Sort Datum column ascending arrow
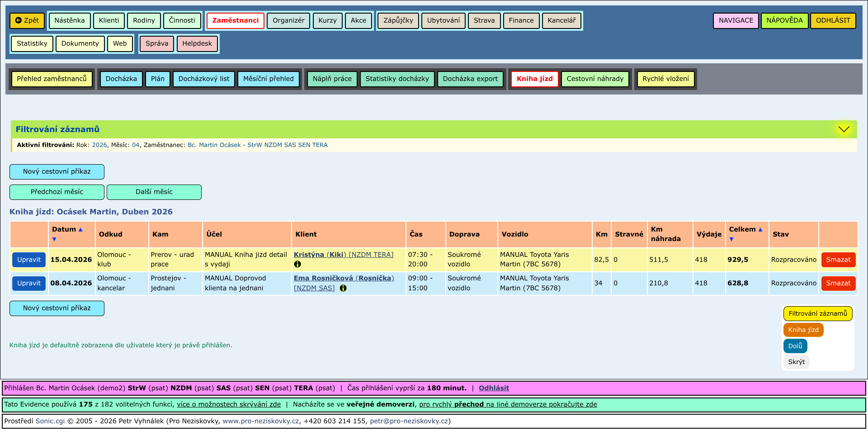Viewport: 868px width, 440px height. point(80,229)
